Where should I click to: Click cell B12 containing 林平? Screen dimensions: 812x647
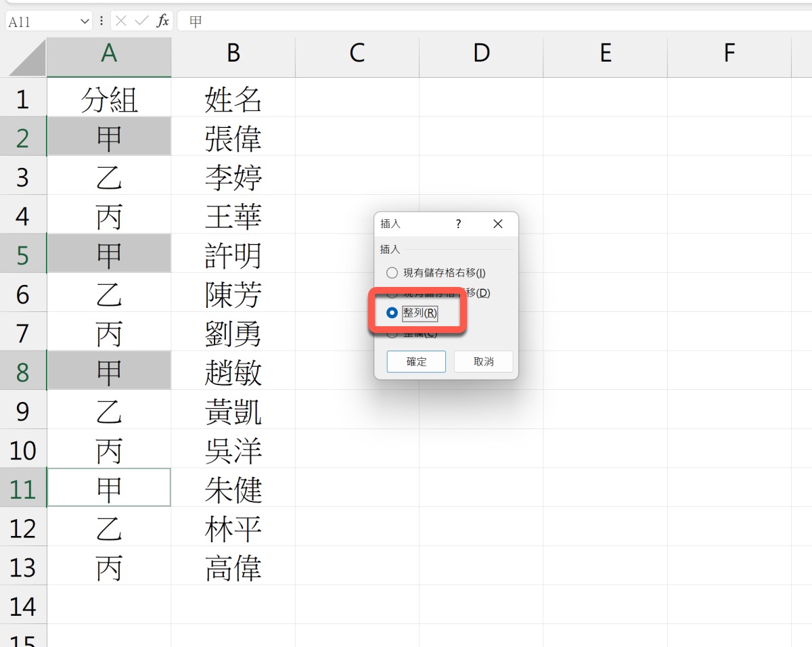(233, 528)
